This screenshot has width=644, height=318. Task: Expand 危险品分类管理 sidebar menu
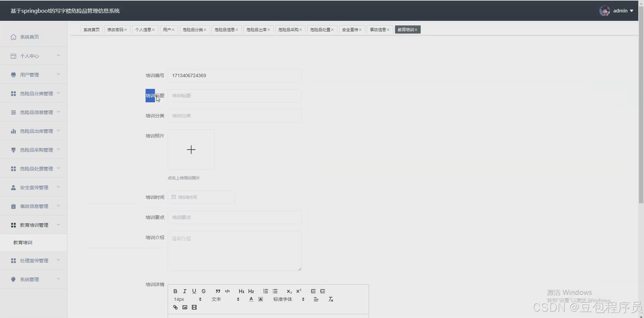(34, 93)
